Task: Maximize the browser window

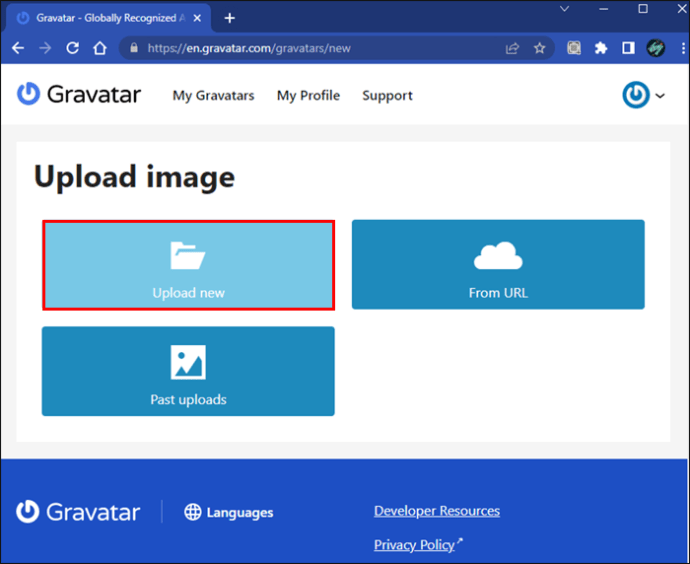Action: (643, 9)
